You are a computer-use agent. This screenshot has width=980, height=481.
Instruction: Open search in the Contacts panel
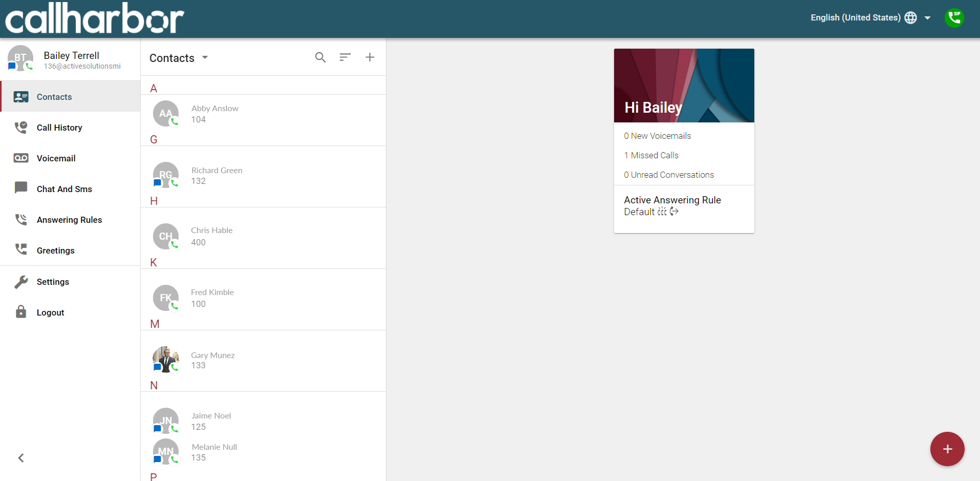coord(320,57)
